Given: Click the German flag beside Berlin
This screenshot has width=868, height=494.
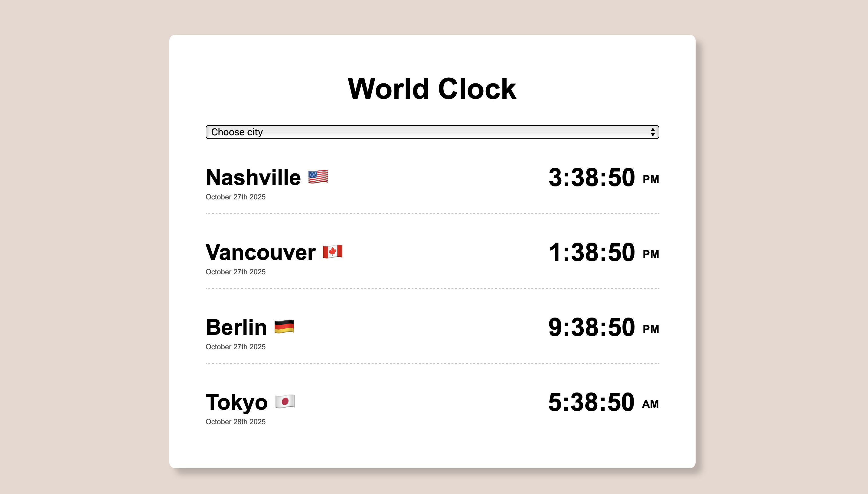Looking at the screenshot, I should click(285, 327).
